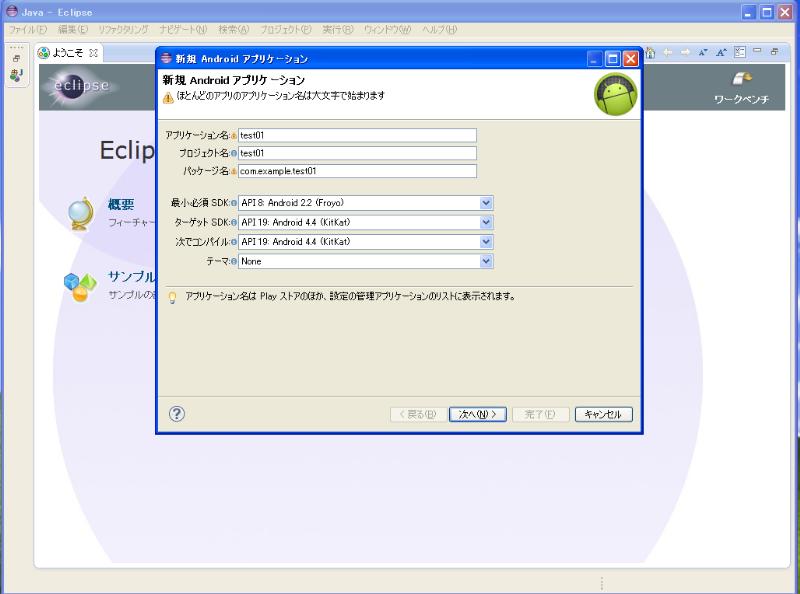Click the パッケージ名 field with com.example.test01

click(x=357, y=171)
